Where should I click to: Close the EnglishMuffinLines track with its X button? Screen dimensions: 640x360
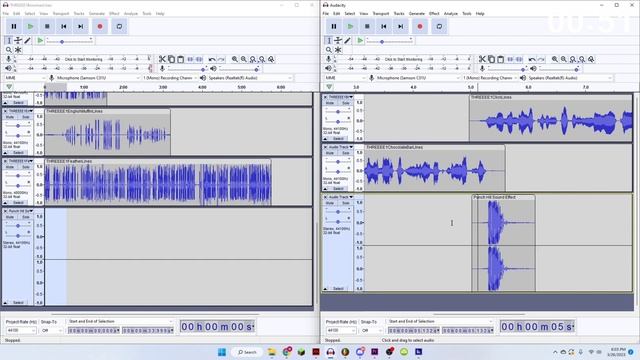(x=6, y=111)
